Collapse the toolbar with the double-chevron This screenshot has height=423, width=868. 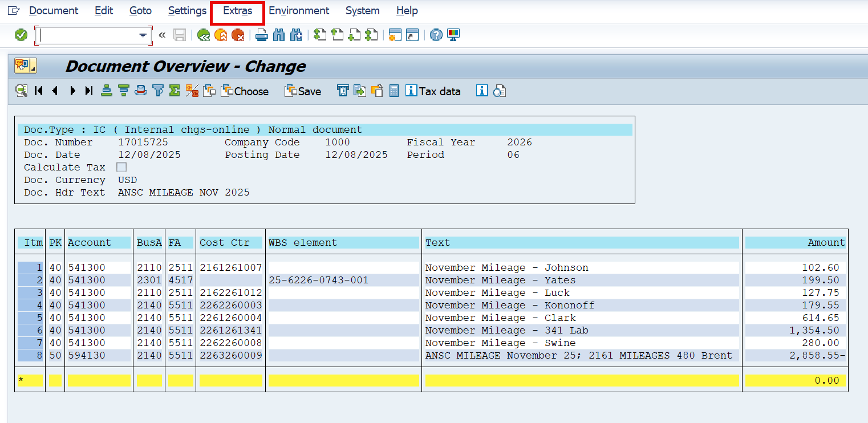click(x=162, y=35)
